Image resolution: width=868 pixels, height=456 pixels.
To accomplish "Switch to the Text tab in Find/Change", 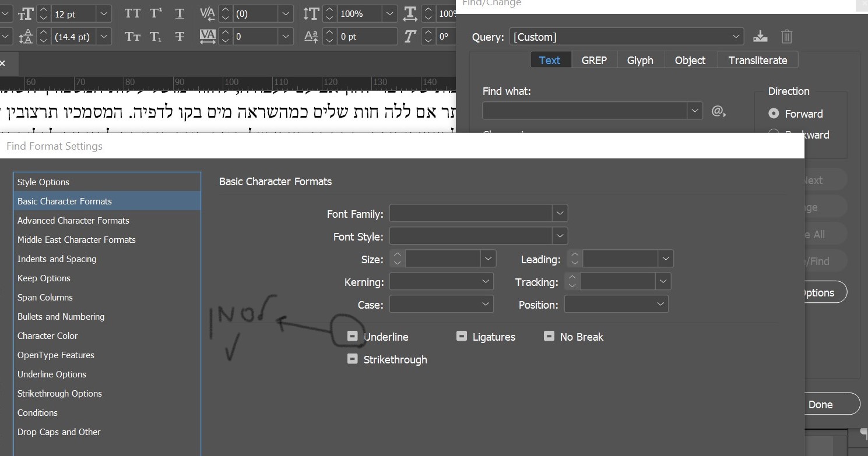I will [550, 60].
